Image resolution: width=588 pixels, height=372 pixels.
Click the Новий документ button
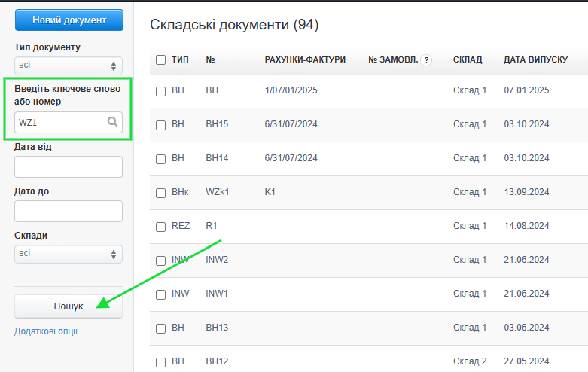pos(69,20)
